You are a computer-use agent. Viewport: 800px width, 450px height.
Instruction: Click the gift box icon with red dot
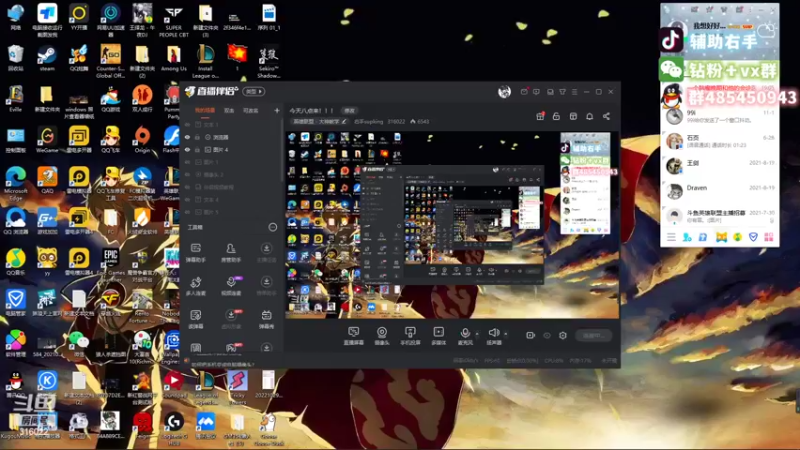coord(540,116)
